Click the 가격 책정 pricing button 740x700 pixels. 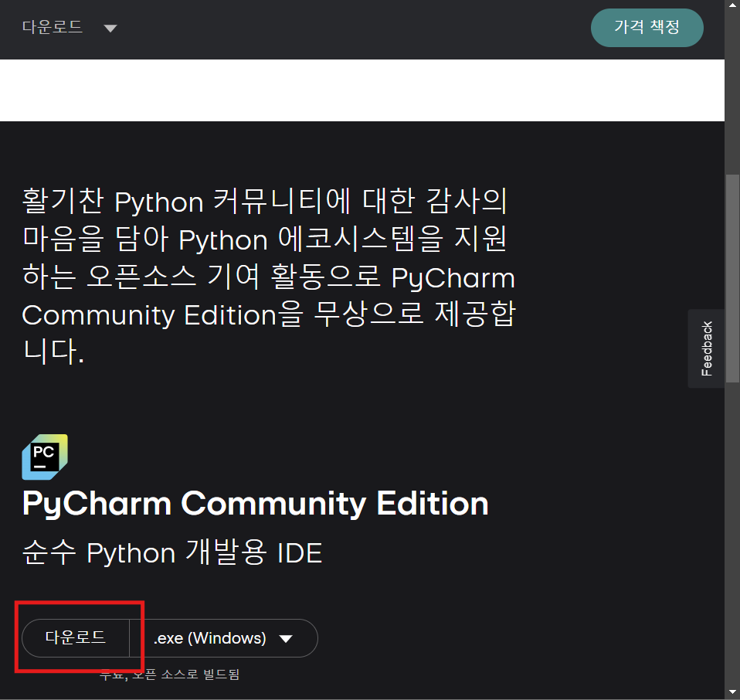click(x=647, y=27)
